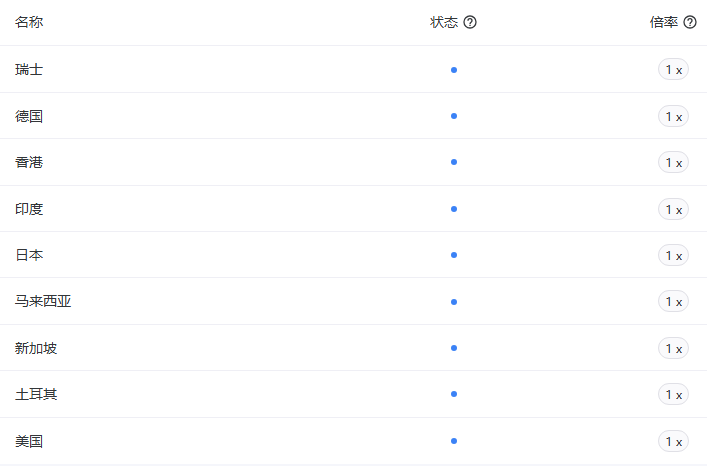The image size is (707, 466).
Task: Click the blue status dot for 新加坡
Action: (x=454, y=348)
